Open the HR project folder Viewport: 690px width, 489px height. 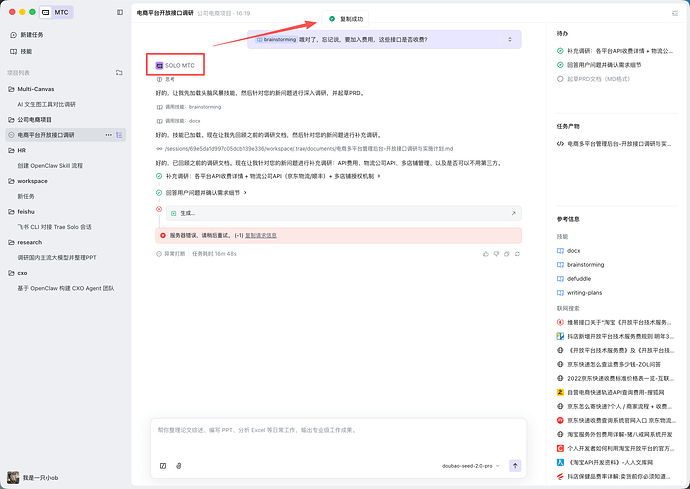tap(22, 151)
